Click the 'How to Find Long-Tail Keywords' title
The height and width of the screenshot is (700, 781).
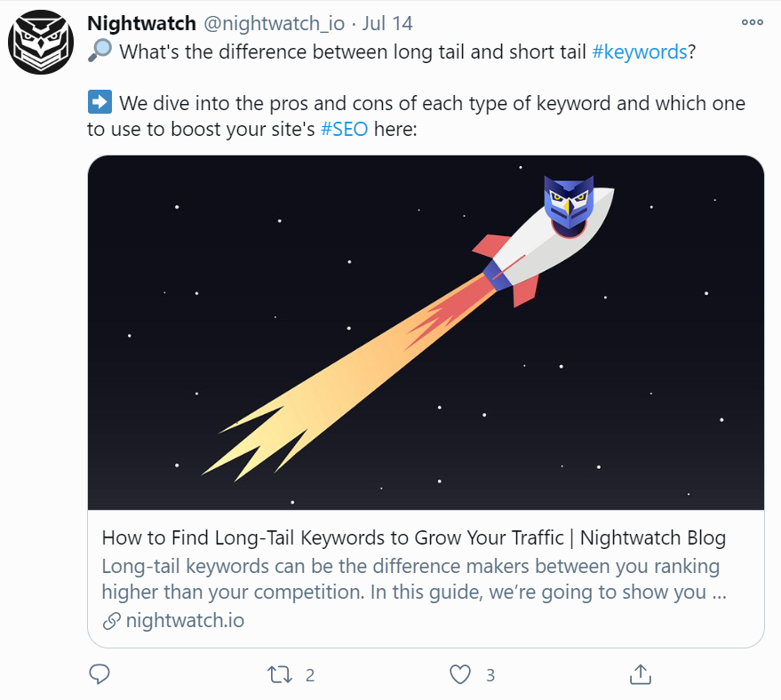(x=414, y=537)
